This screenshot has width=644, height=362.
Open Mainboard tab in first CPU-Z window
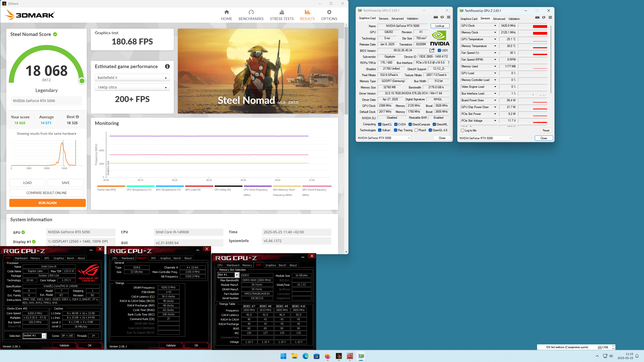click(21, 258)
